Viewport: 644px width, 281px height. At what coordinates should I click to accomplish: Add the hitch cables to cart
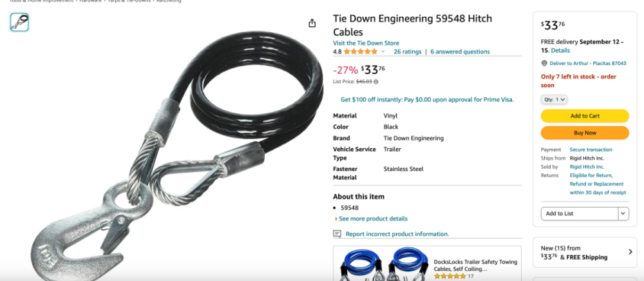(585, 116)
